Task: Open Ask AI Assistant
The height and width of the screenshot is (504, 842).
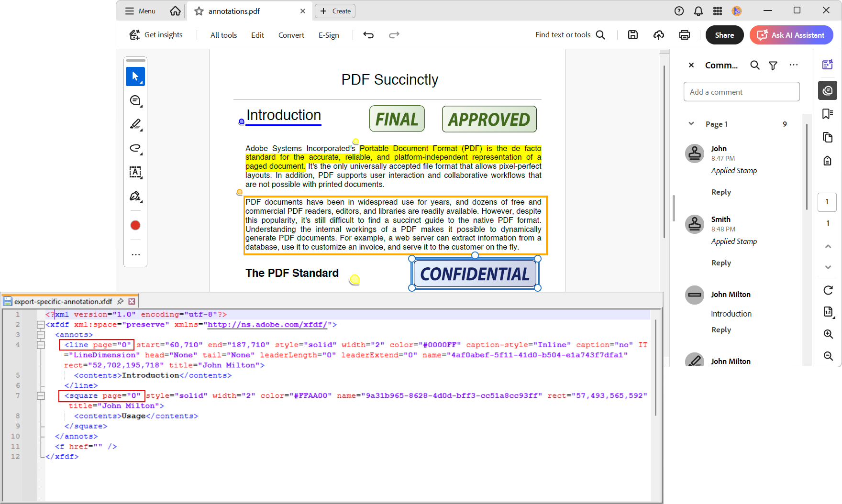Action: (x=791, y=35)
